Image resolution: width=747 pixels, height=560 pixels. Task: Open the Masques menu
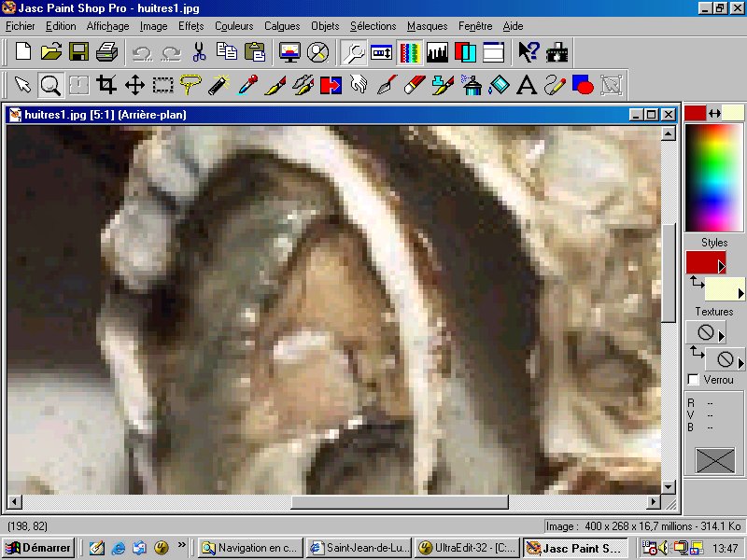point(427,26)
